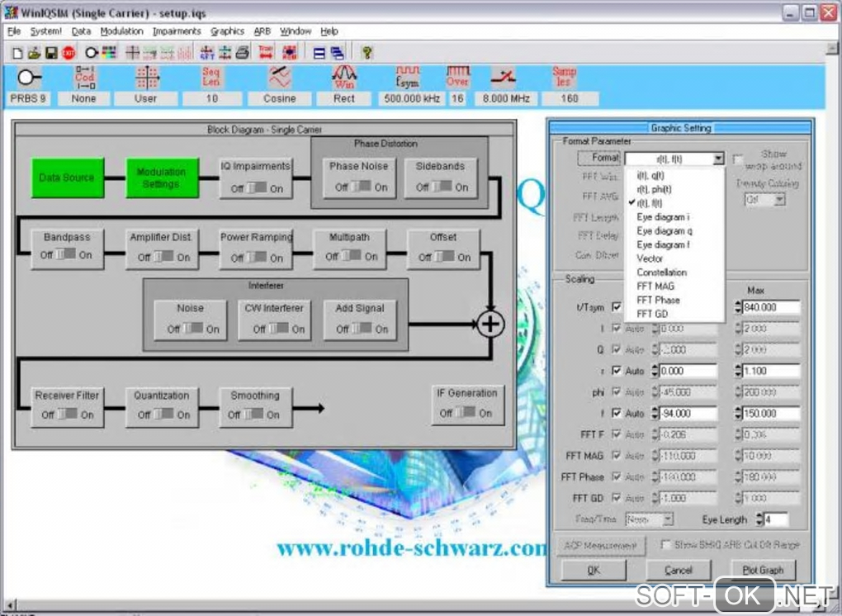Open the Freq/Time dropdown
Screen dimensions: 842x616
[x=668, y=519]
